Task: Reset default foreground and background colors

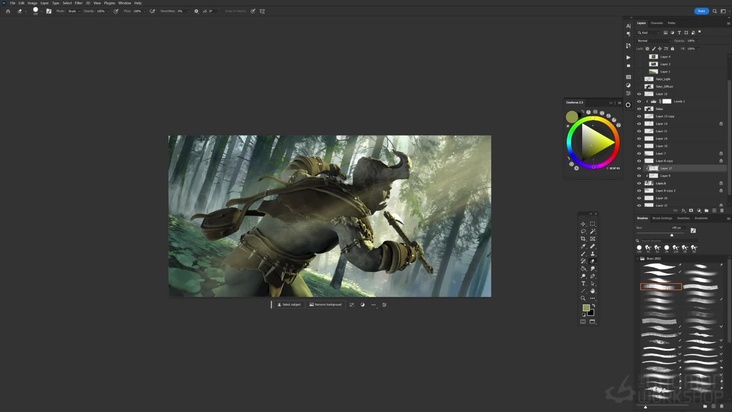Action: (x=584, y=315)
